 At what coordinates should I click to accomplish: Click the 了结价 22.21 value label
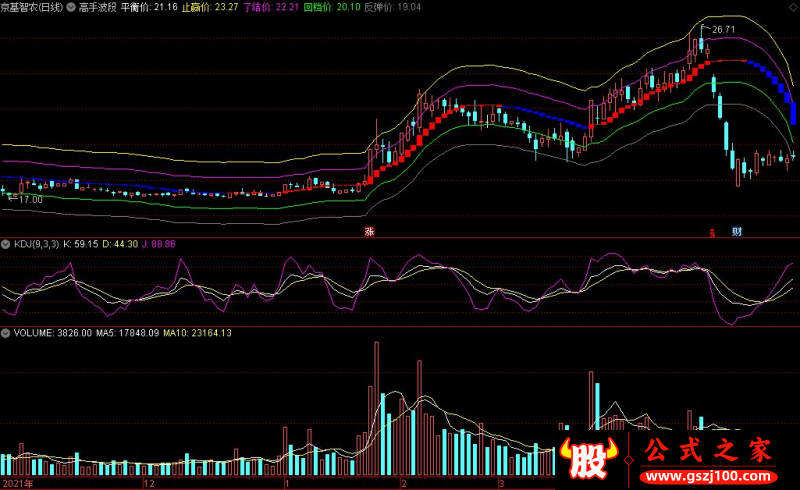click(x=271, y=7)
